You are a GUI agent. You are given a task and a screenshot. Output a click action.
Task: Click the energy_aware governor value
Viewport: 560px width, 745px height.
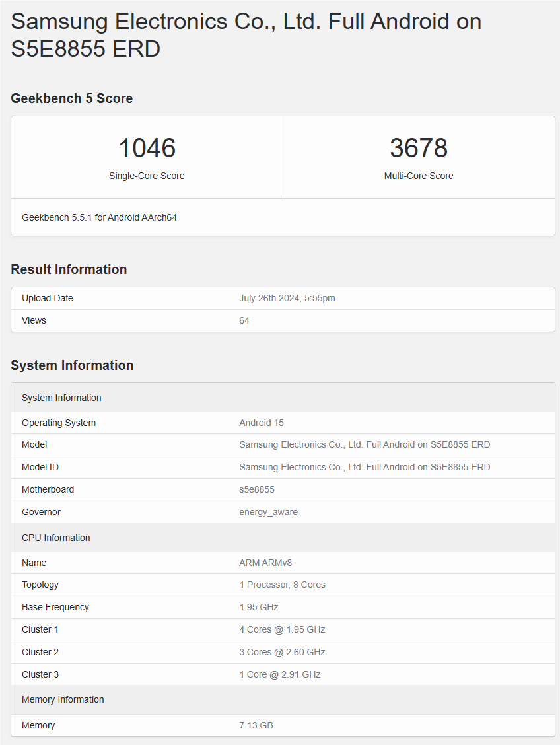click(268, 512)
